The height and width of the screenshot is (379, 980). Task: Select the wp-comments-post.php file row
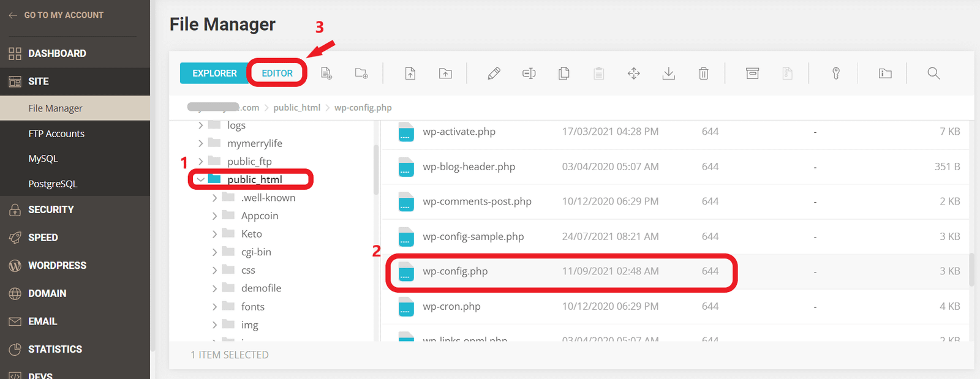coord(675,201)
